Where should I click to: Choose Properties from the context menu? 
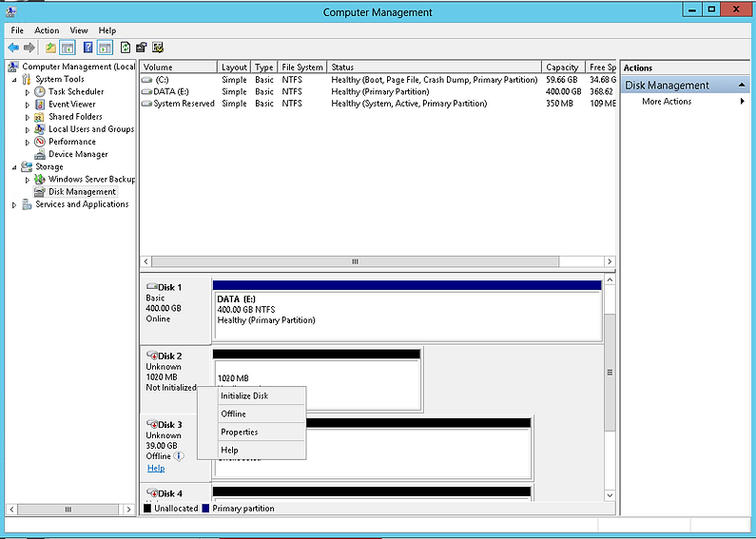click(x=252, y=432)
